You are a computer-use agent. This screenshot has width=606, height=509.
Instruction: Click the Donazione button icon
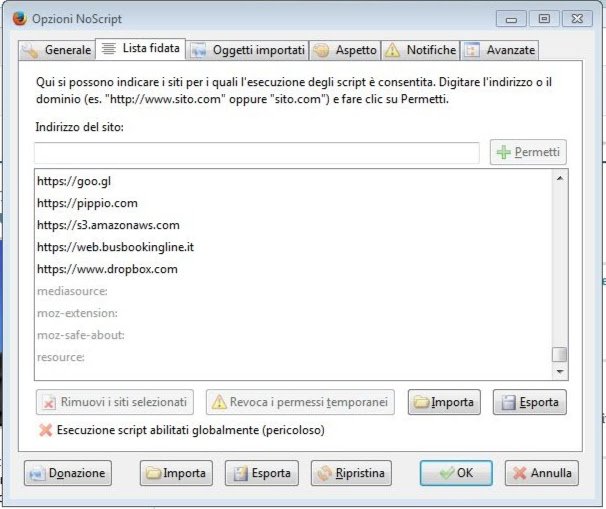37,474
